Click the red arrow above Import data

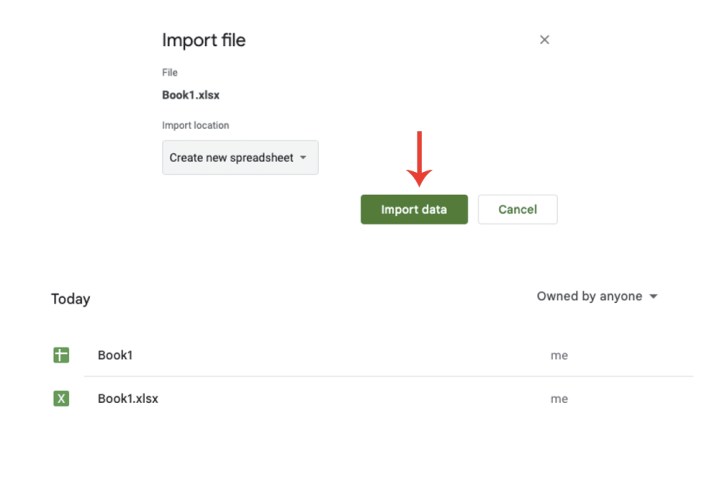tap(419, 160)
